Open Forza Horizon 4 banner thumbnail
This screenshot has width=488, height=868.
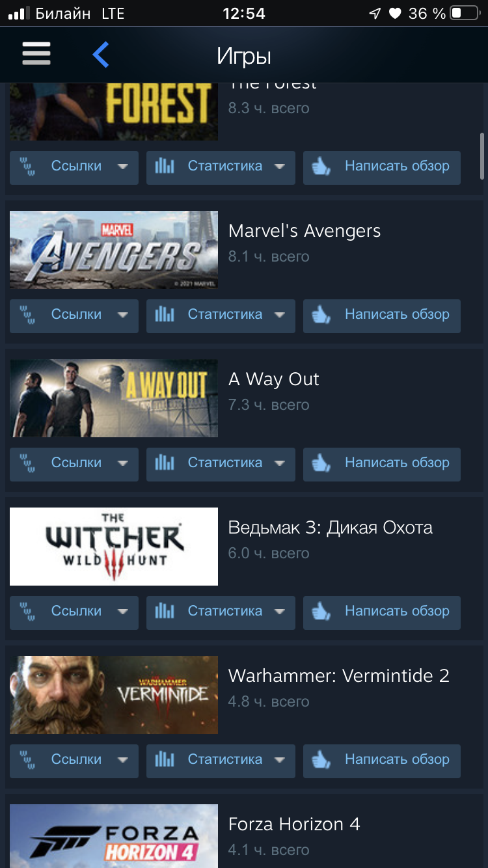pos(114,836)
